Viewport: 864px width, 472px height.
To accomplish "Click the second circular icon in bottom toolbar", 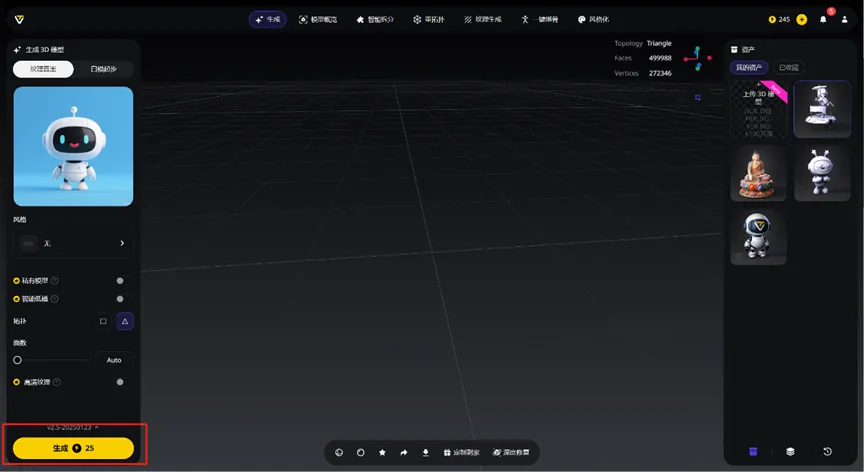I will tap(360, 452).
